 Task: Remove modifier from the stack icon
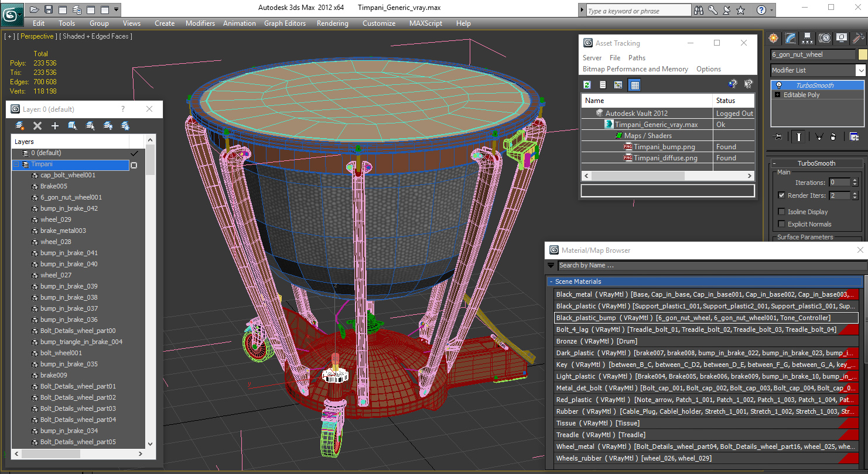tap(834, 137)
